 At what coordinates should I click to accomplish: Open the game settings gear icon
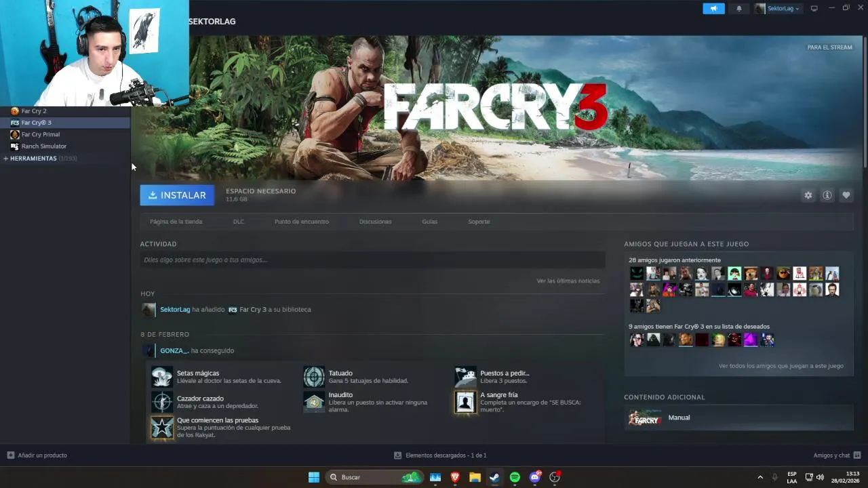click(x=808, y=195)
